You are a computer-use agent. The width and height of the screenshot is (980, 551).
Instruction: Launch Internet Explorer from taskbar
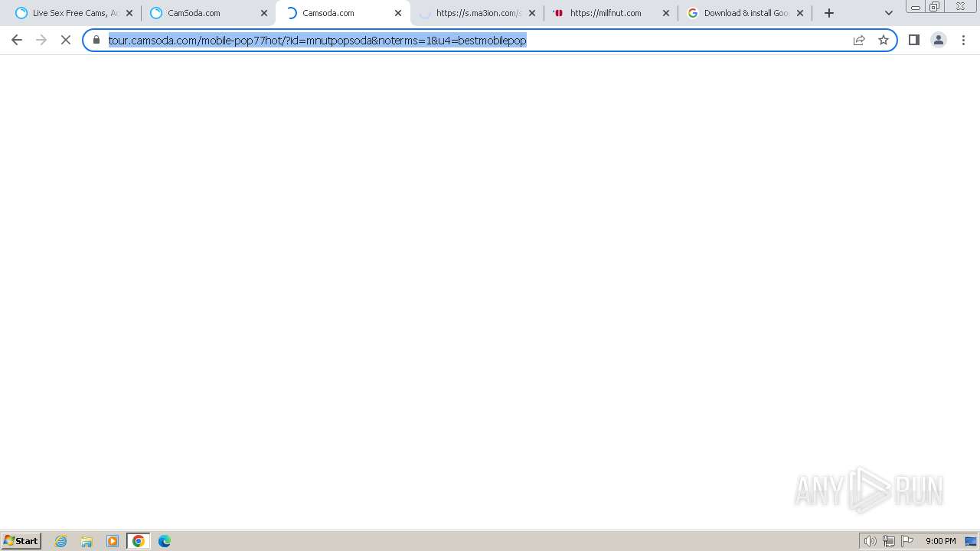tap(61, 541)
